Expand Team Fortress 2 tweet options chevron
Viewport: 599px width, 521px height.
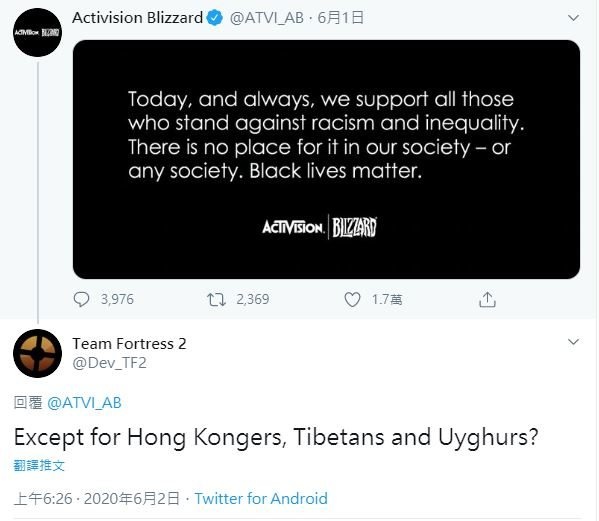[573, 341]
